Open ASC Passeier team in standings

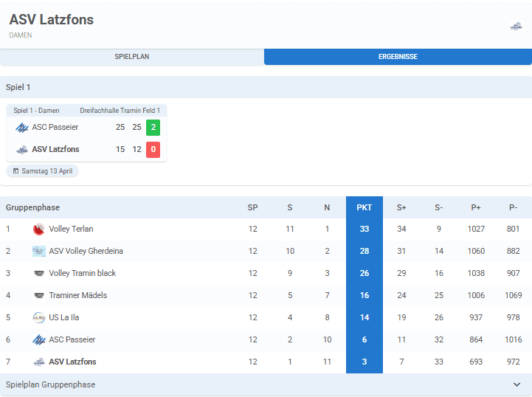click(x=72, y=340)
